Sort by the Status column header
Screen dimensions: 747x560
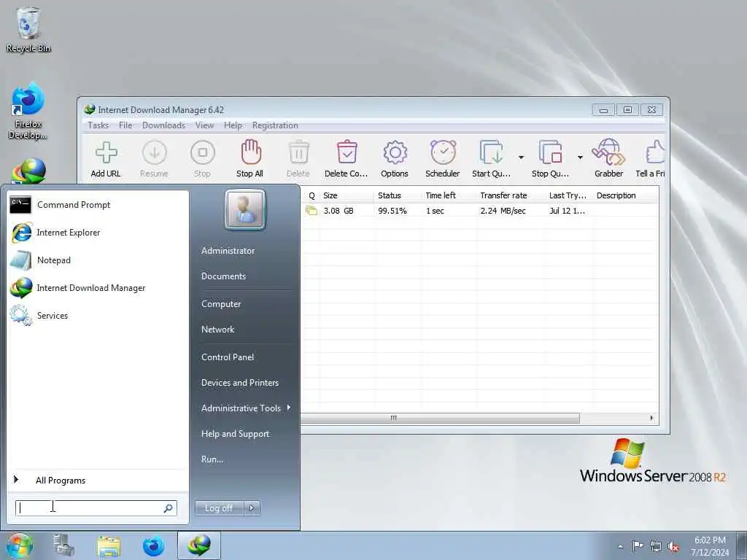(x=398, y=195)
